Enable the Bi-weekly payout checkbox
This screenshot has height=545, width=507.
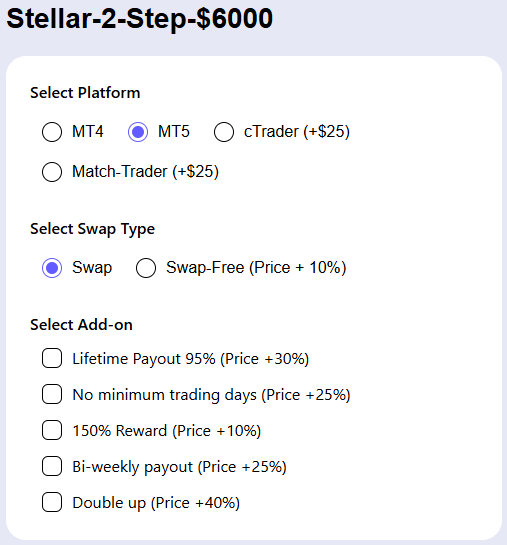(x=52, y=466)
